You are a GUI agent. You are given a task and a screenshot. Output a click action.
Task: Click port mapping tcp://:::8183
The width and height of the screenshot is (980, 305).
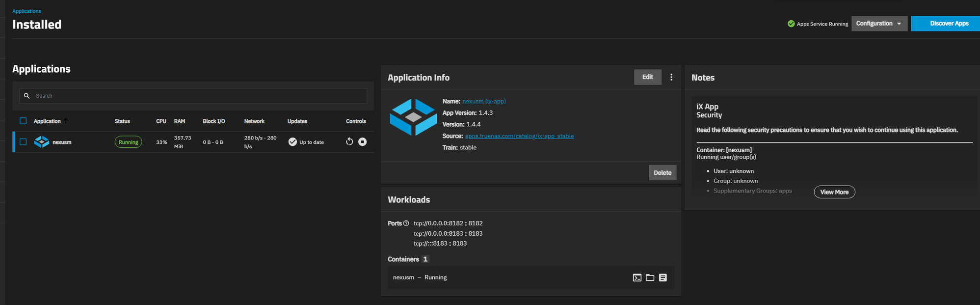(440, 244)
